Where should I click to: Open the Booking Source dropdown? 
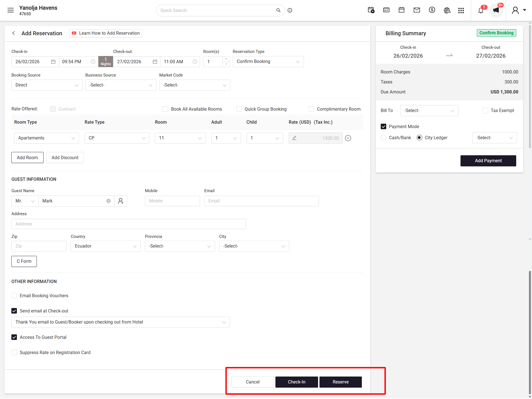coord(47,85)
